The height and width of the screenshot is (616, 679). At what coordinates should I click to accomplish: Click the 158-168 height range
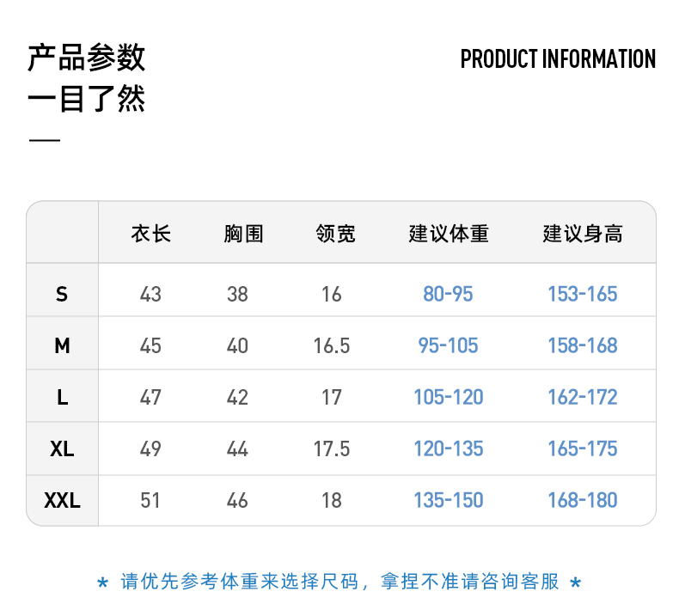pos(583,346)
